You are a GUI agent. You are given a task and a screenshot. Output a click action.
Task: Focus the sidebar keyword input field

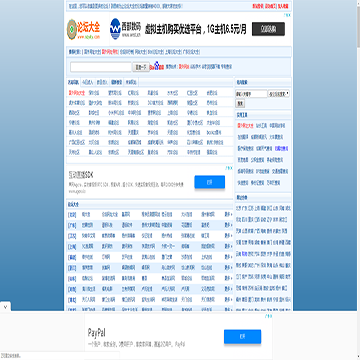pyautogui.click(x=251, y=94)
